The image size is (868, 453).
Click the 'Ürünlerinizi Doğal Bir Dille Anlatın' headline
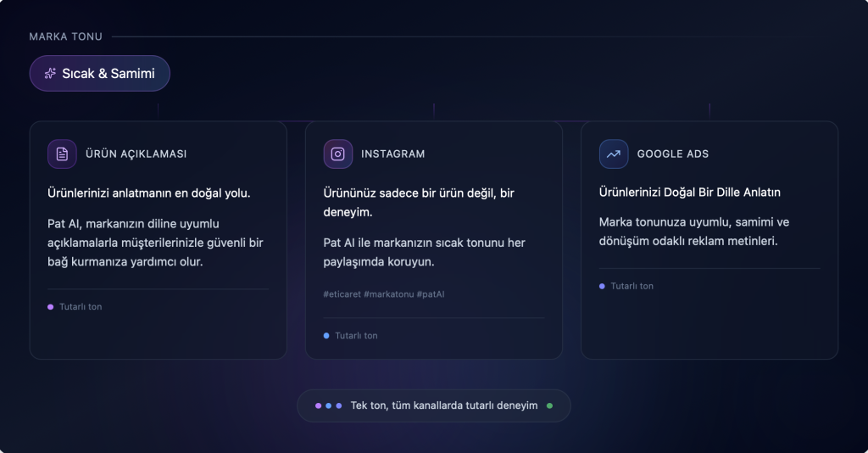click(x=689, y=193)
